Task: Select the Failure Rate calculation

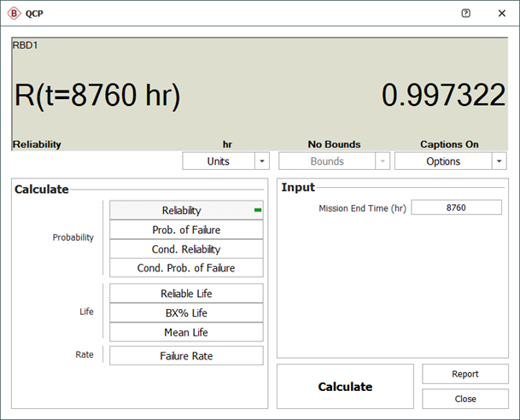Action: [x=186, y=356]
